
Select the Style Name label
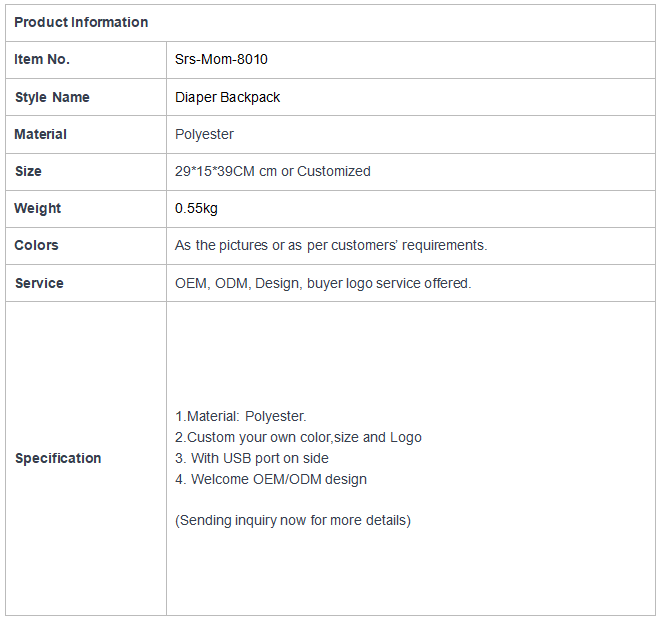point(52,97)
